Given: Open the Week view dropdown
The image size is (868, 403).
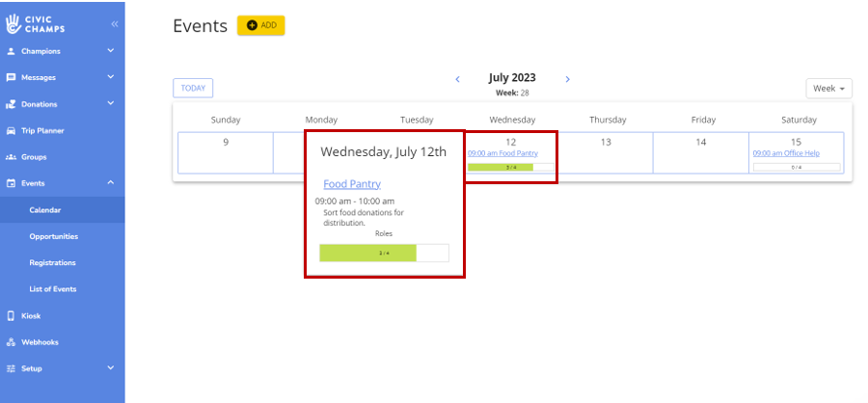Looking at the screenshot, I should (830, 89).
